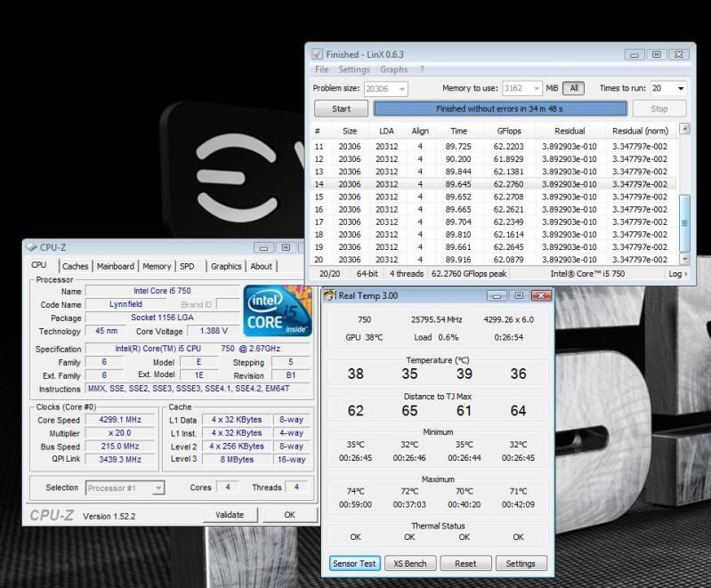Toggle the All memory button in LinX
Viewport: 711px width, 588px height.
click(574, 88)
